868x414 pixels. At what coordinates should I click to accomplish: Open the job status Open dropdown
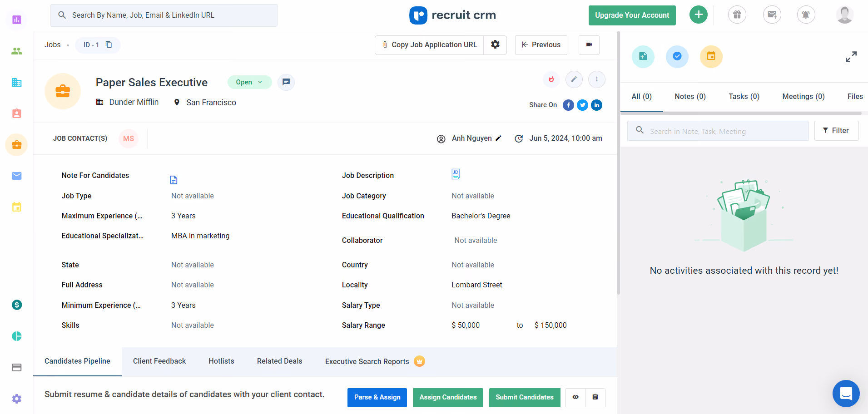(249, 82)
